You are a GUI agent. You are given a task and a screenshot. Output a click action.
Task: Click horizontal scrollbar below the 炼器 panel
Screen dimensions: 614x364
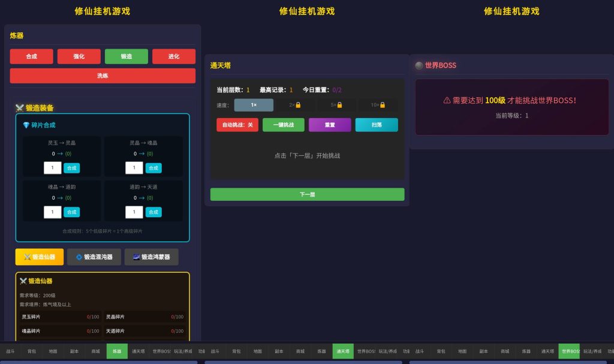click(x=99, y=362)
